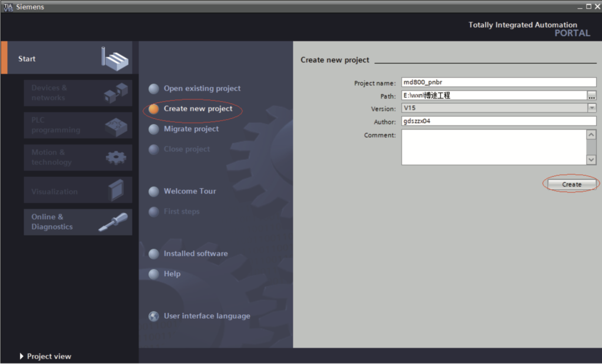Open the Version dropdown arrow

click(591, 108)
